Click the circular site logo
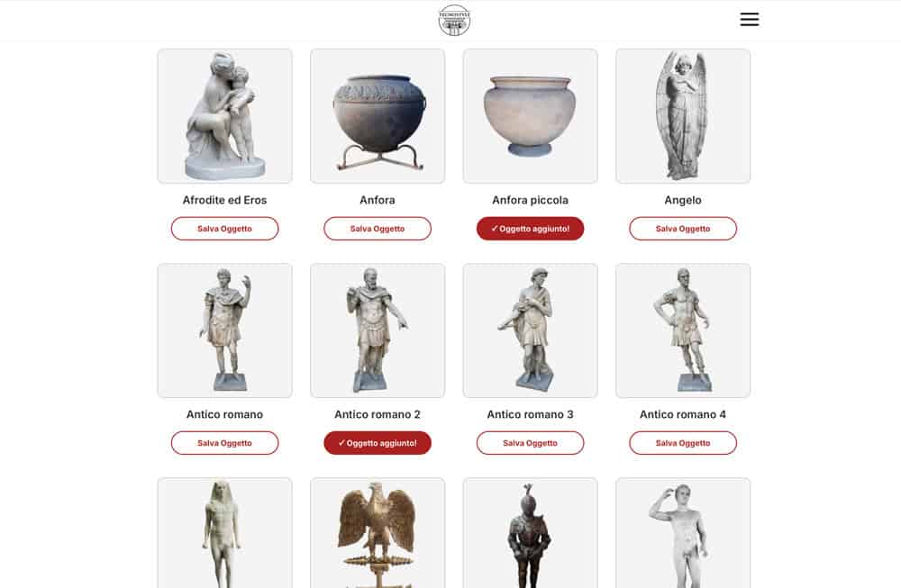 point(454,20)
